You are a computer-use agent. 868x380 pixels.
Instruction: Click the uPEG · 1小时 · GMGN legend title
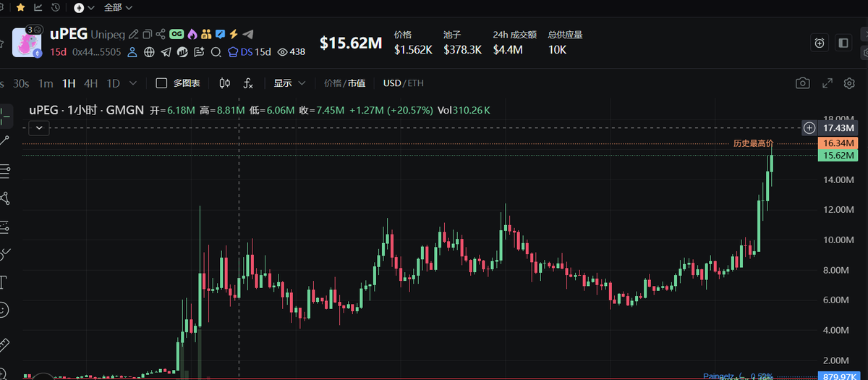pyautogui.click(x=86, y=110)
